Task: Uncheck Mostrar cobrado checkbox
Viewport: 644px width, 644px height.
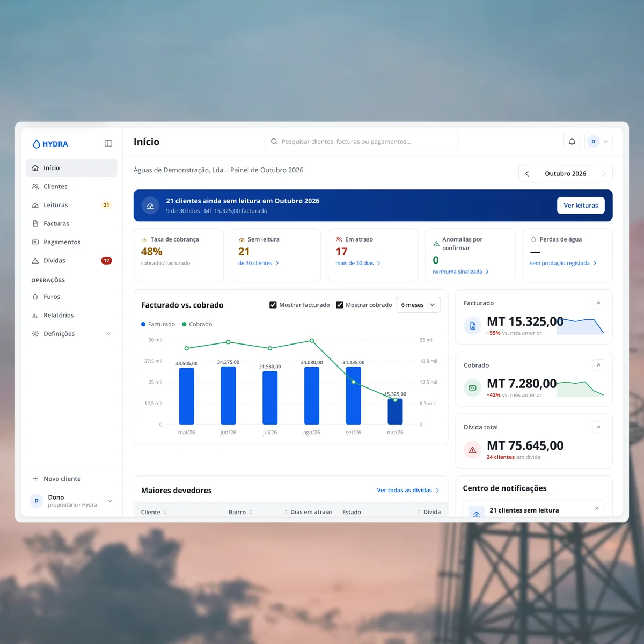Action: (x=340, y=305)
